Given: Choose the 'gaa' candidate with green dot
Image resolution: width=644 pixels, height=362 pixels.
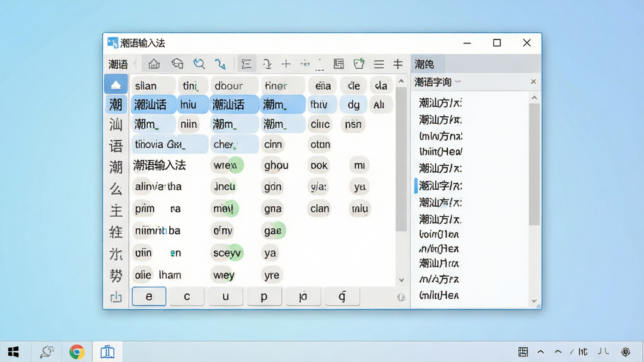Looking at the screenshot, I should [274, 231].
